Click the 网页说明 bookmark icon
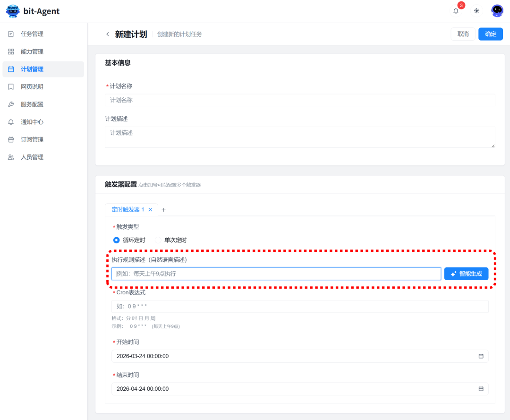510x420 pixels. 11,86
